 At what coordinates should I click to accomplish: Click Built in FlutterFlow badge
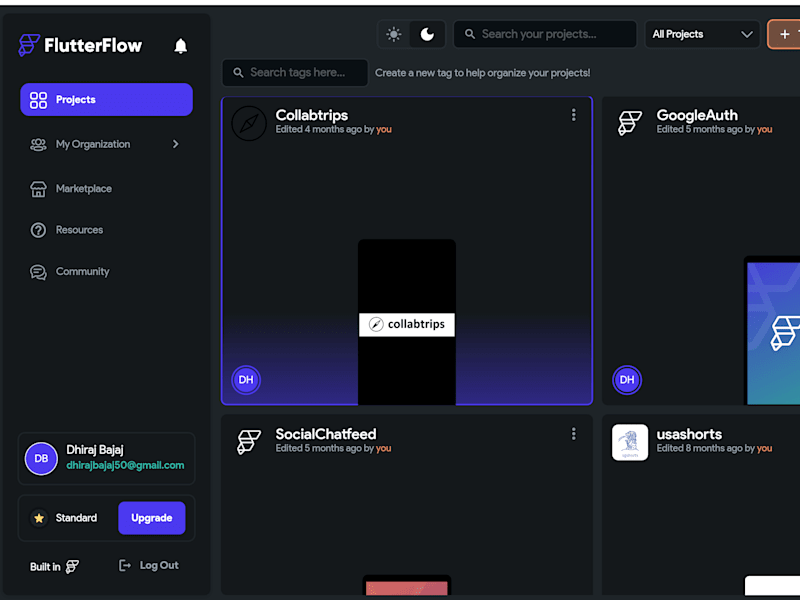[55, 567]
